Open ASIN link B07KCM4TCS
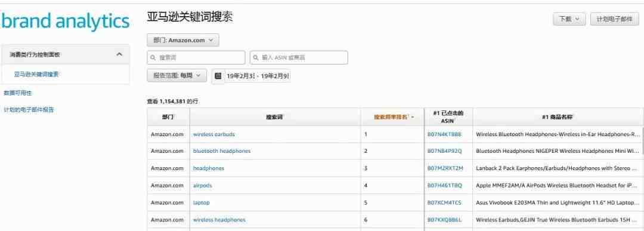 point(444,202)
